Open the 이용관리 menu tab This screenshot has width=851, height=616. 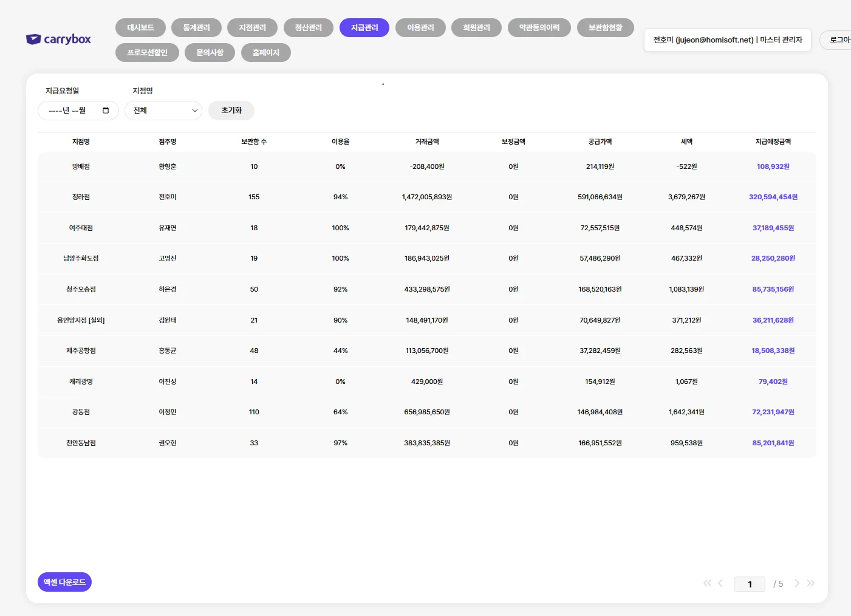(420, 28)
